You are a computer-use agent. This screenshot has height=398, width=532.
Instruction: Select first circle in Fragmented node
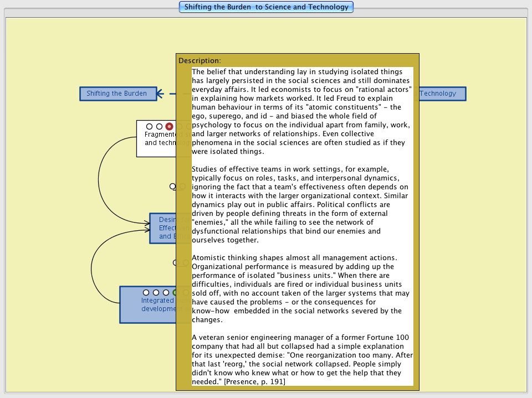tap(149, 127)
